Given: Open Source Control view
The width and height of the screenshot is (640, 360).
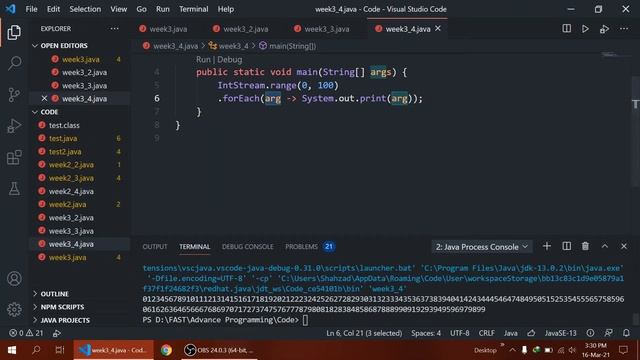Looking at the screenshot, I should 14,95.
